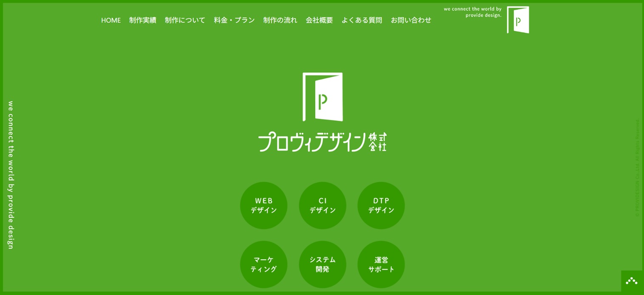Screen dimensions: 644x295
Task: Open the HOME menu item
Action: pos(111,20)
